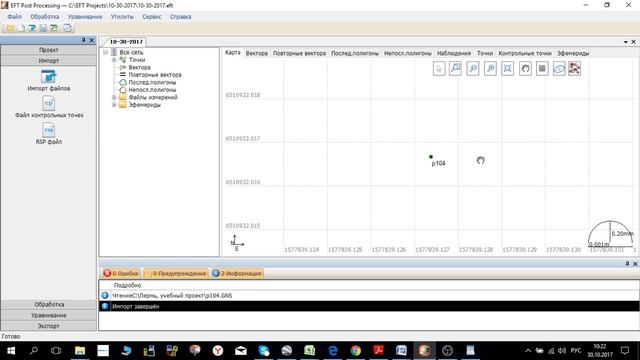Image resolution: width=640 pixels, height=360 pixels.
Task: Select point p104 on the map
Action: (x=431, y=157)
